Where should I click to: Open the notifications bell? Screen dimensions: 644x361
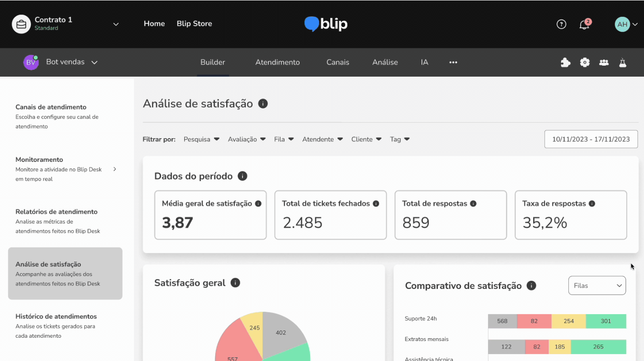coord(584,24)
